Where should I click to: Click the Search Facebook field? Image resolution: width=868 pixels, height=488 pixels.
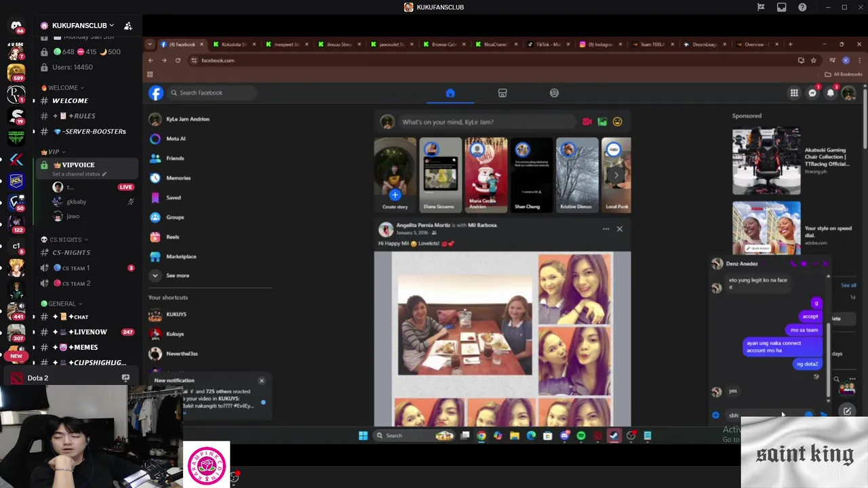(212, 93)
